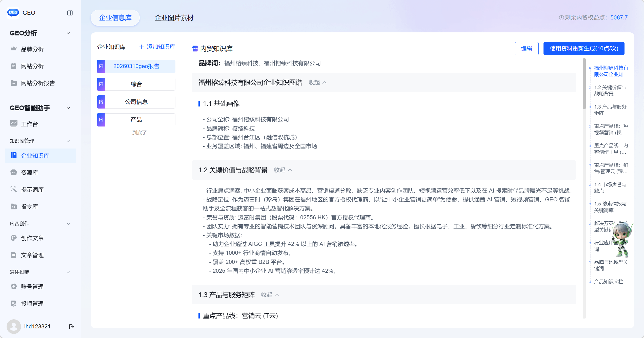Collapse the GEO分析 menu section

[68, 33]
